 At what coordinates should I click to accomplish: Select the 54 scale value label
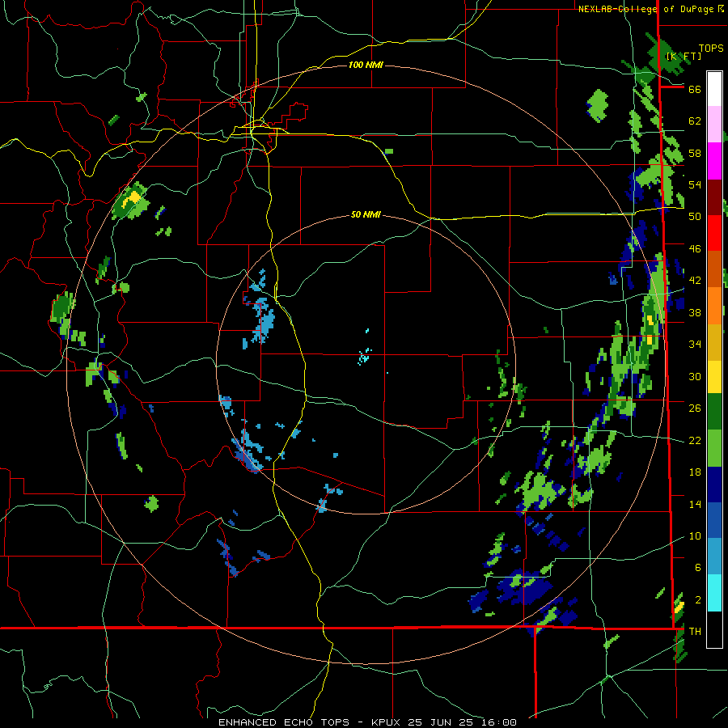[695, 184]
